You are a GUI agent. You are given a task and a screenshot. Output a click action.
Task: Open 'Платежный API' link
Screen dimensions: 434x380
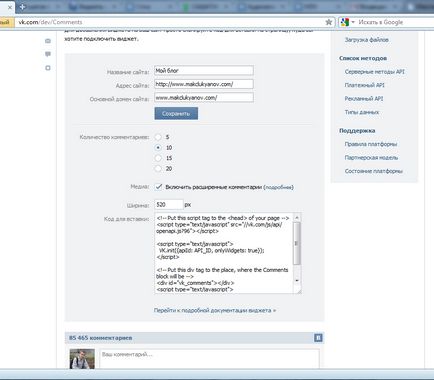tap(364, 85)
